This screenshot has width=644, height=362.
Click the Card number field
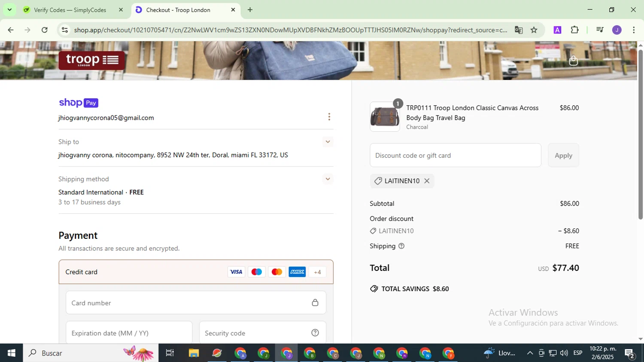pyautogui.click(x=196, y=303)
